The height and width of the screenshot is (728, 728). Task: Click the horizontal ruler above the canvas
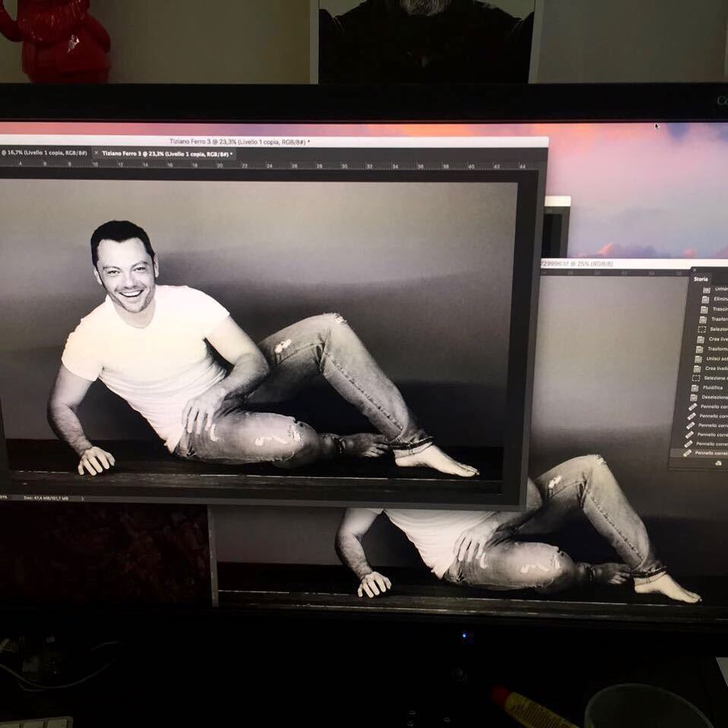266,165
